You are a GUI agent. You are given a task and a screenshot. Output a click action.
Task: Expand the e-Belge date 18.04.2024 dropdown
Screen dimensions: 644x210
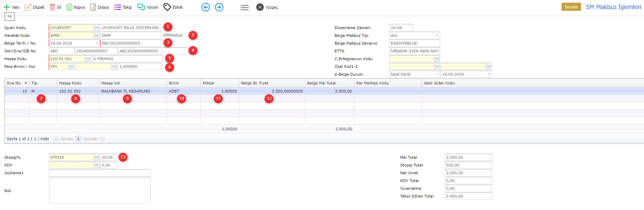tap(488, 74)
